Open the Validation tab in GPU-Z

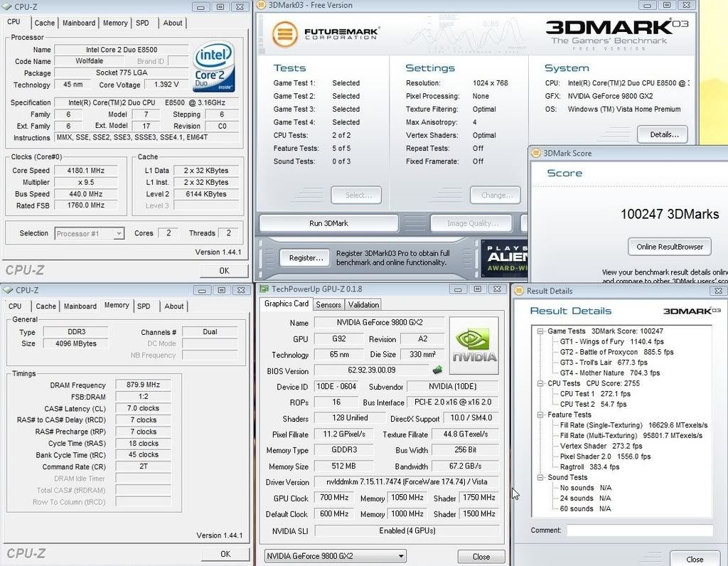(x=363, y=304)
